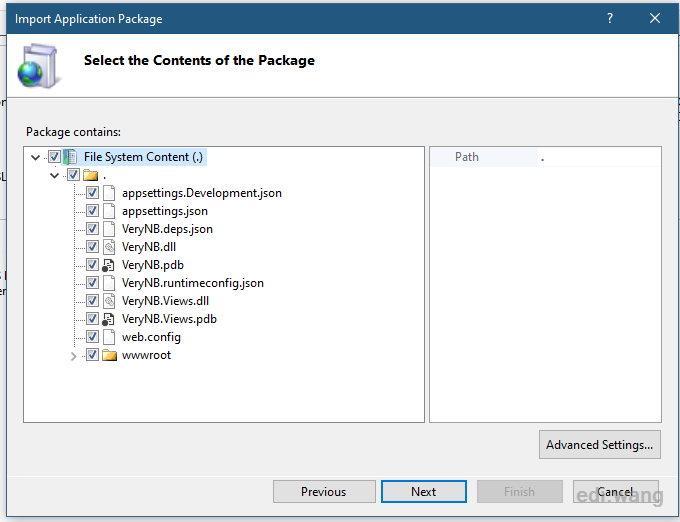Open the help question mark in title bar
Image resolution: width=680 pixels, height=522 pixels.
[610, 18]
